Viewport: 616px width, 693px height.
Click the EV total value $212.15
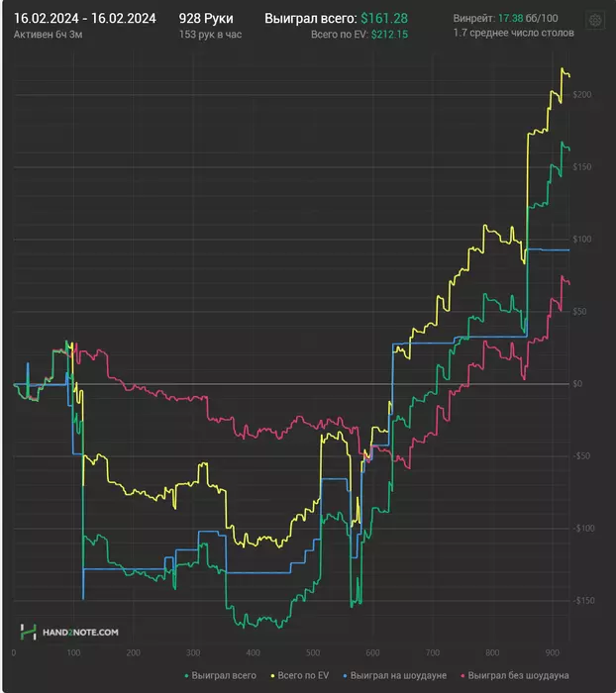[389, 35]
